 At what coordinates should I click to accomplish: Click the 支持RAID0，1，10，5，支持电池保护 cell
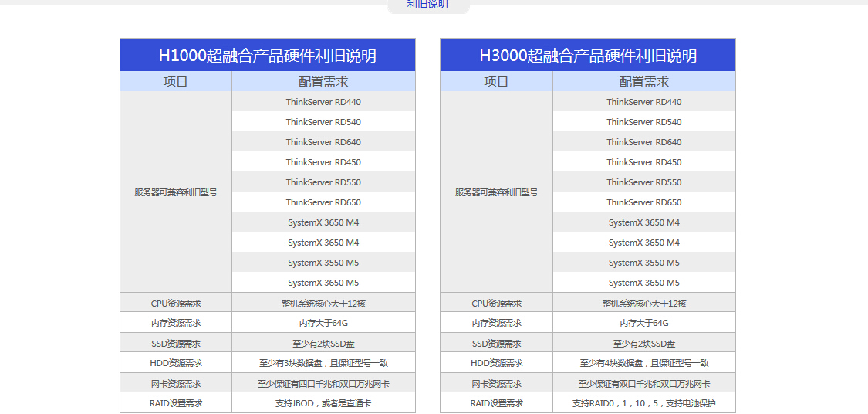pyautogui.click(x=643, y=403)
